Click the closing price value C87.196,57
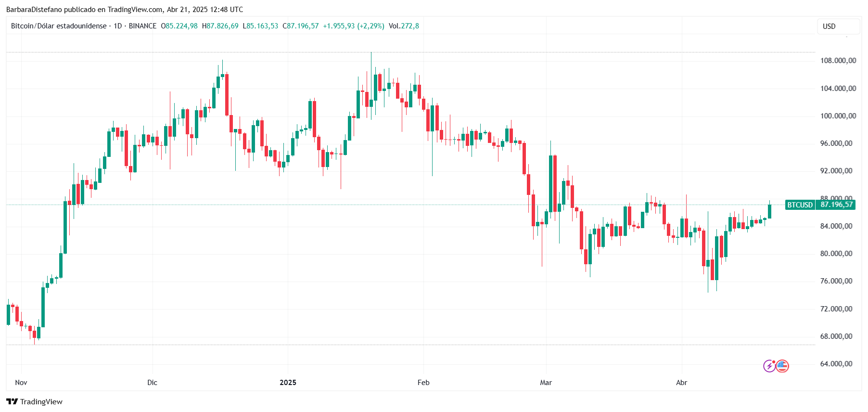The height and width of the screenshot is (412, 868). point(301,26)
